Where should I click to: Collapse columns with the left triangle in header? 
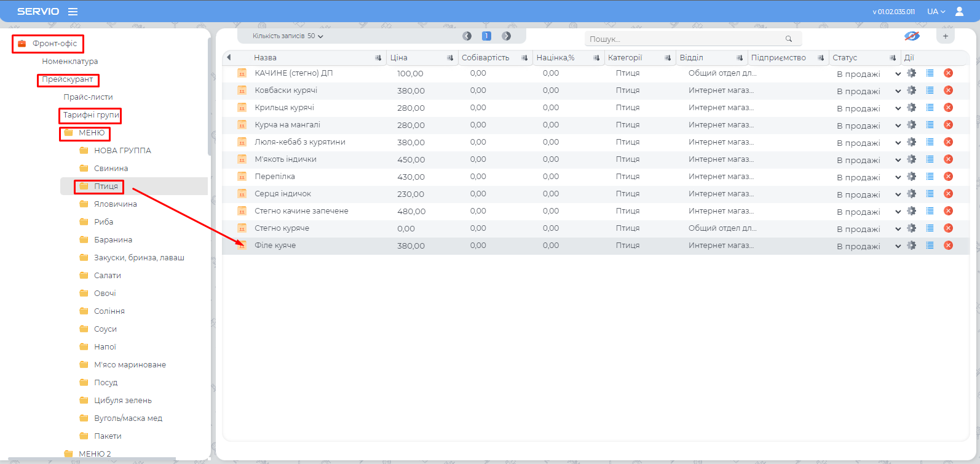pyautogui.click(x=229, y=57)
